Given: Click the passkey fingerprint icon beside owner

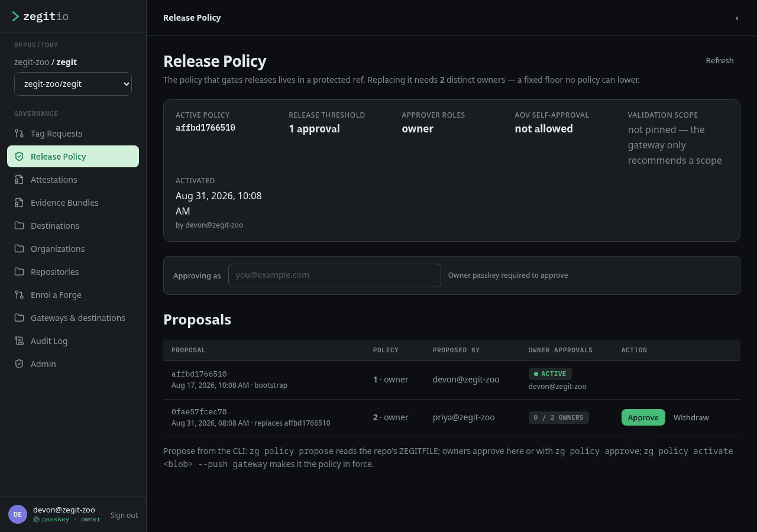Looking at the screenshot, I should (36, 520).
